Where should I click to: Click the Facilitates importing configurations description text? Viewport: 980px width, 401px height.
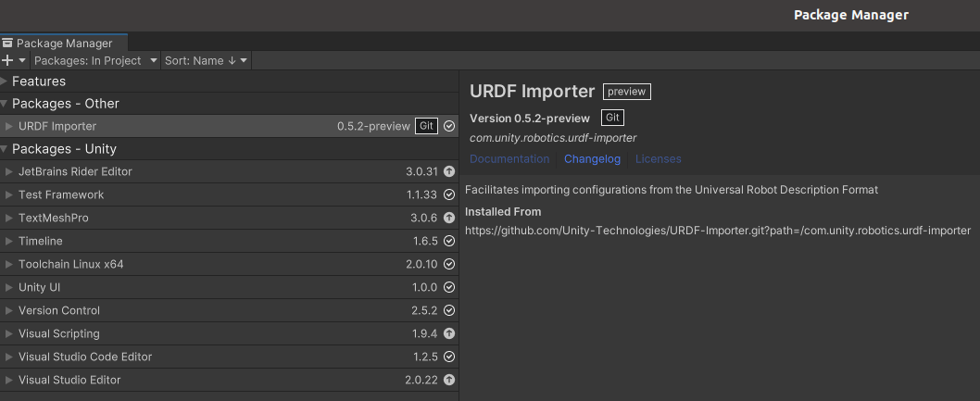click(x=672, y=190)
